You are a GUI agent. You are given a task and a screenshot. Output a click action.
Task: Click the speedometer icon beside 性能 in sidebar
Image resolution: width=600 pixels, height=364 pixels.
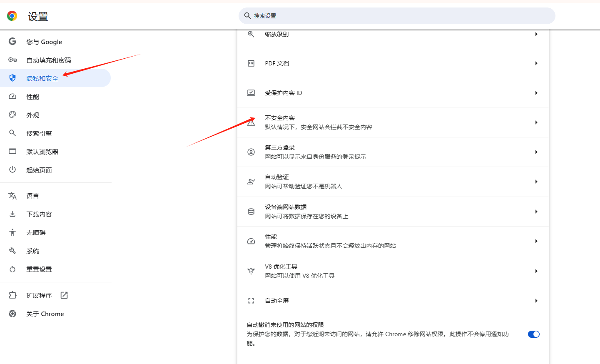12,97
